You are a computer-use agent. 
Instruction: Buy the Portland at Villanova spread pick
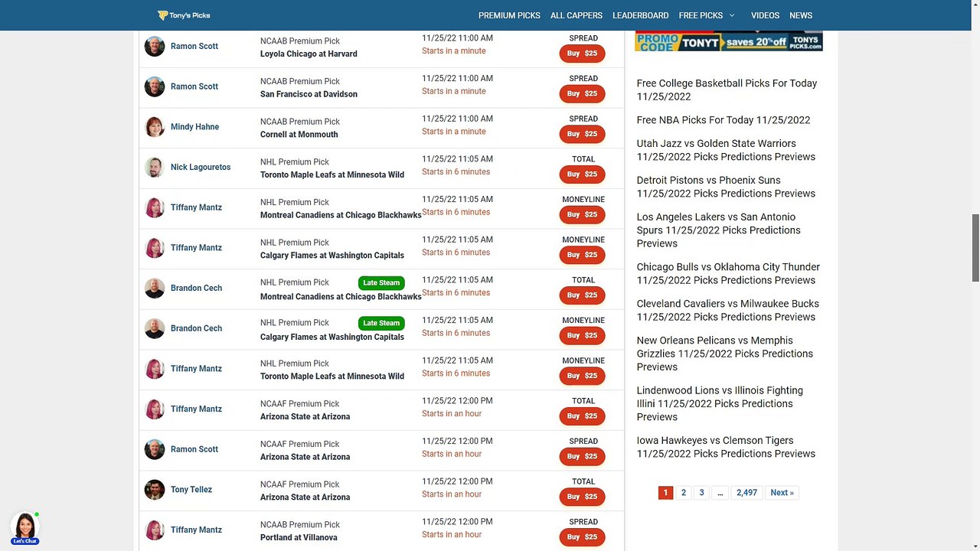pyautogui.click(x=582, y=536)
